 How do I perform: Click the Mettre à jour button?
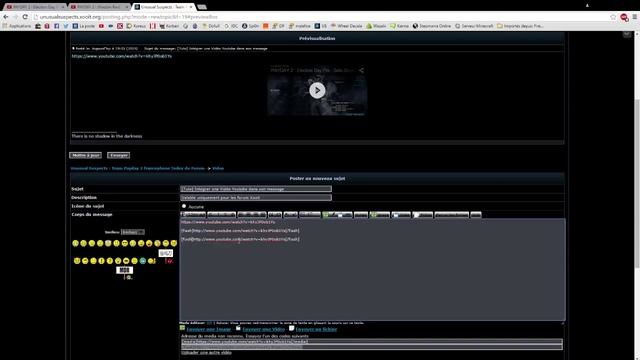coord(85,155)
